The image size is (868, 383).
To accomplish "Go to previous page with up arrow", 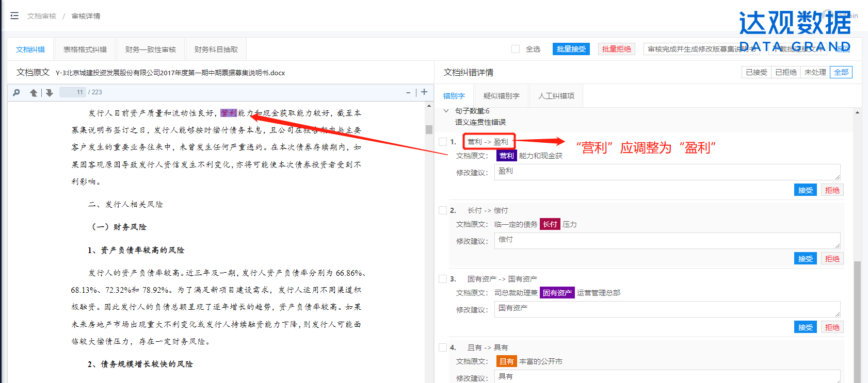I will coord(34,93).
